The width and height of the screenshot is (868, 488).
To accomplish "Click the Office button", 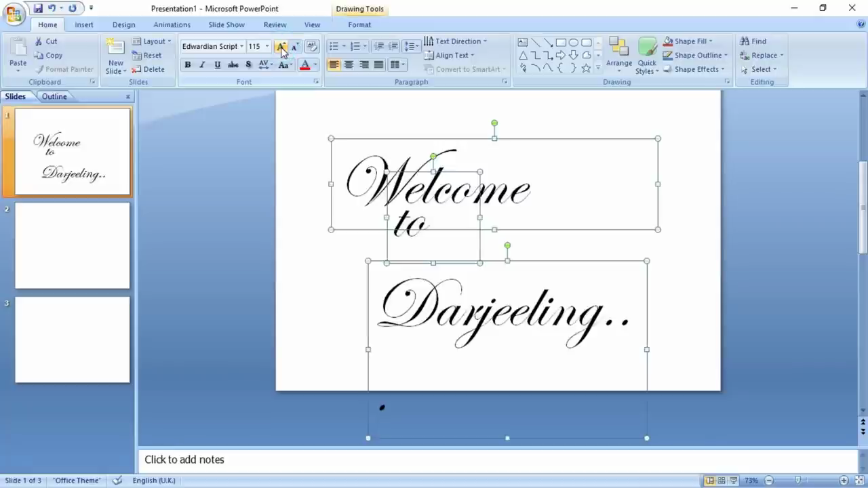I will tap(14, 14).
